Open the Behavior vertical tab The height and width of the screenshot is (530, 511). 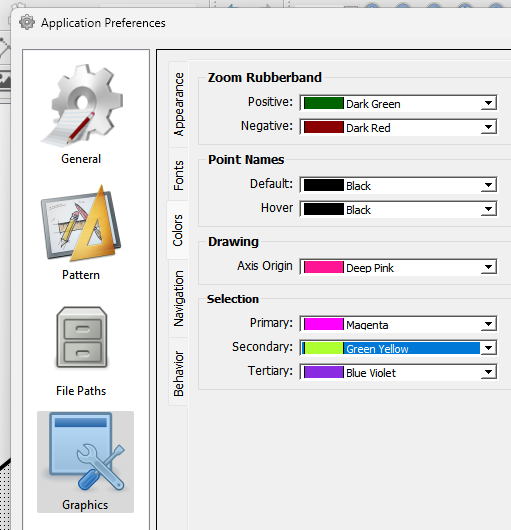[178, 373]
